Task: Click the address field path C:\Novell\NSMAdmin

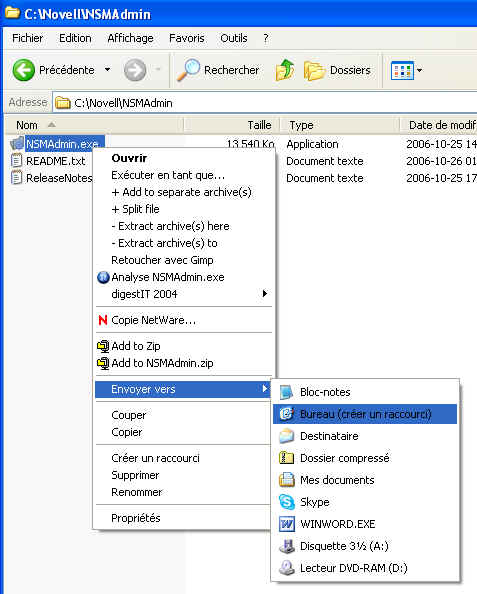Action: [123, 103]
